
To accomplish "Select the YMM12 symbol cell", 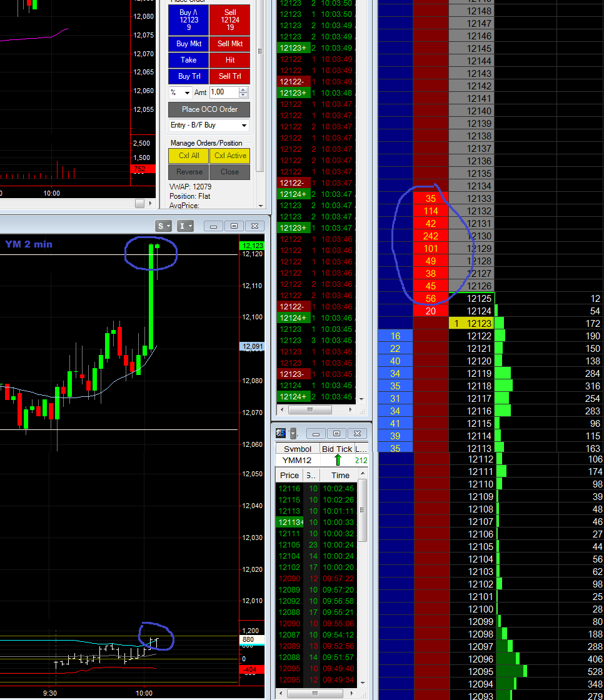I will [x=297, y=460].
